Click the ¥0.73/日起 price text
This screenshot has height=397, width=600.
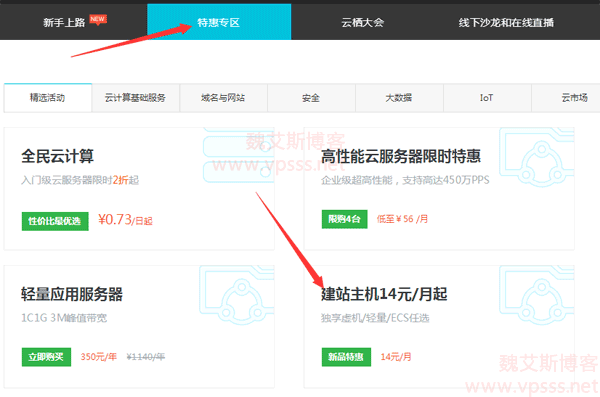(x=126, y=220)
